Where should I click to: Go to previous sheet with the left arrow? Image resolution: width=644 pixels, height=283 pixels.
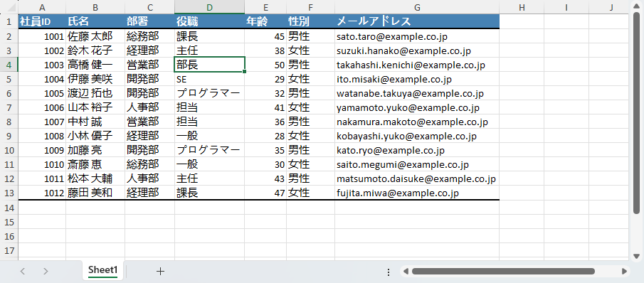[23, 271]
